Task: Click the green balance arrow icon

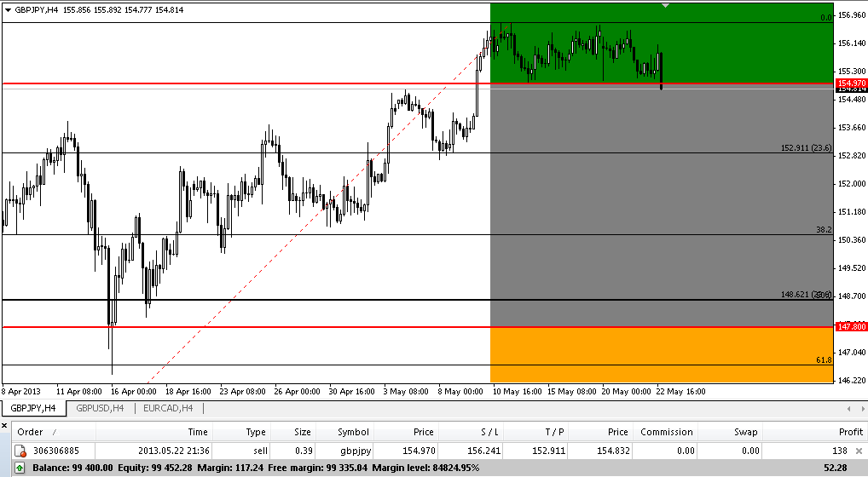Action: (x=20, y=468)
